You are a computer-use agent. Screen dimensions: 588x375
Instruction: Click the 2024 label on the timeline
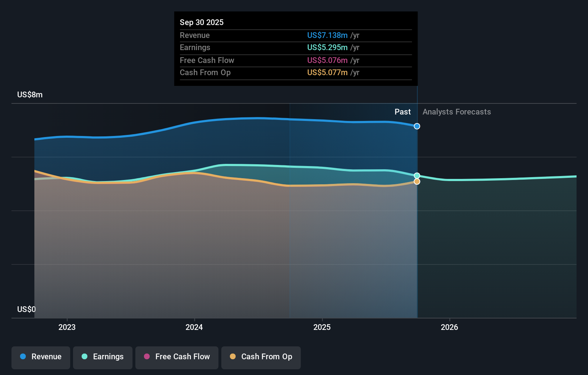pyautogui.click(x=194, y=327)
